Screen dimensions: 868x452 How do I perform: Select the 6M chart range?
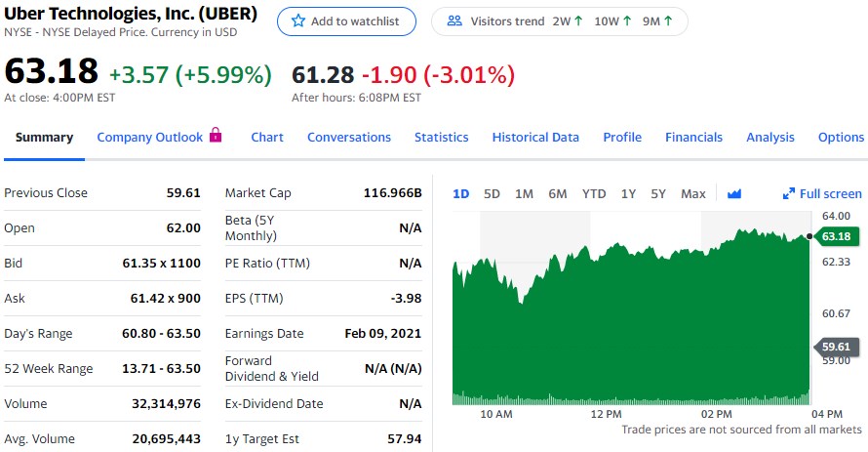tap(558, 194)
